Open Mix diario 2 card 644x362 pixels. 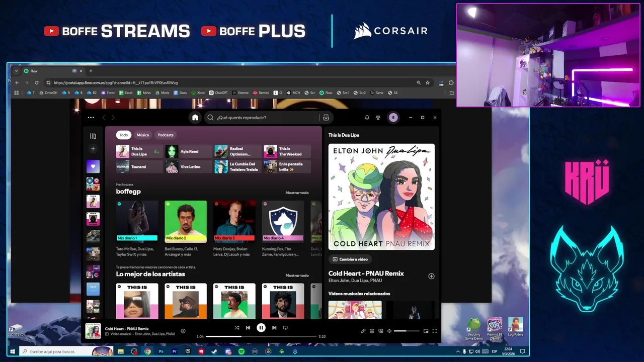click(x=186, y=228)
